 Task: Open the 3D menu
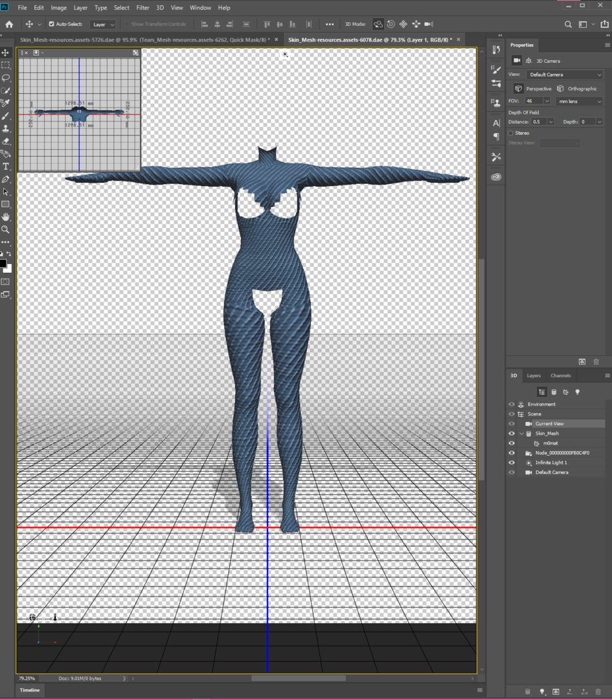(160, 8)
